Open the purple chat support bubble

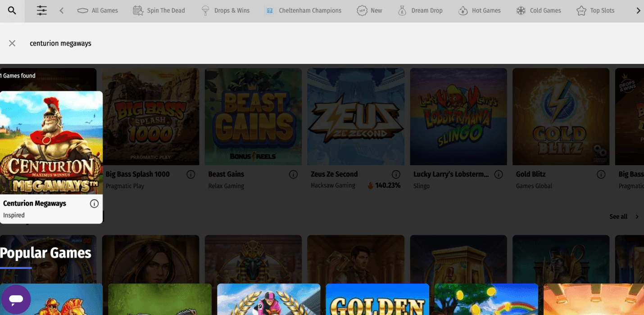[16, 299]
